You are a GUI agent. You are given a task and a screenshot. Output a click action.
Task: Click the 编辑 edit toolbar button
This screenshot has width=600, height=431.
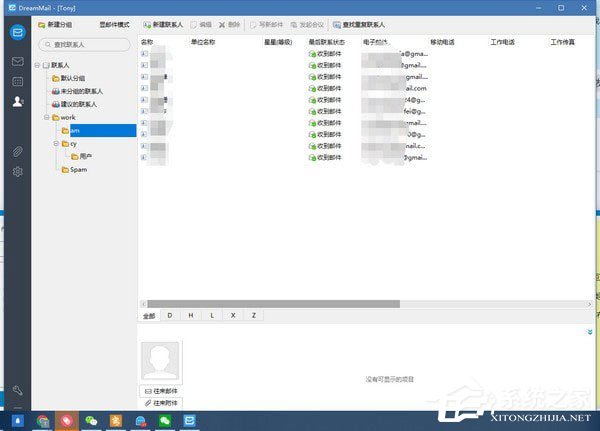pyautogui.click(x=201, y=25)
